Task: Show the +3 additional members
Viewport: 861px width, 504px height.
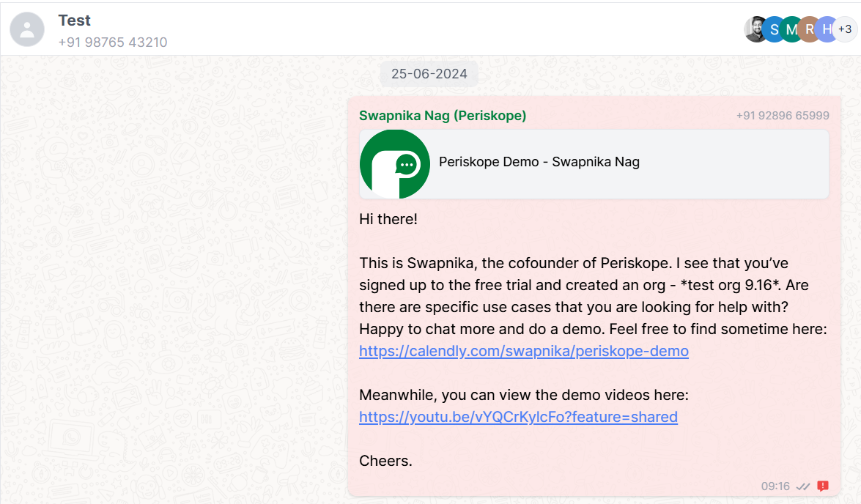Action: 845,29
